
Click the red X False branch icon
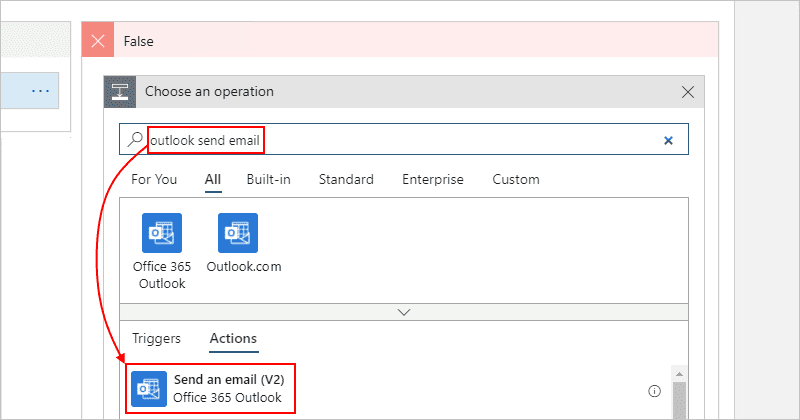[98, 41]
